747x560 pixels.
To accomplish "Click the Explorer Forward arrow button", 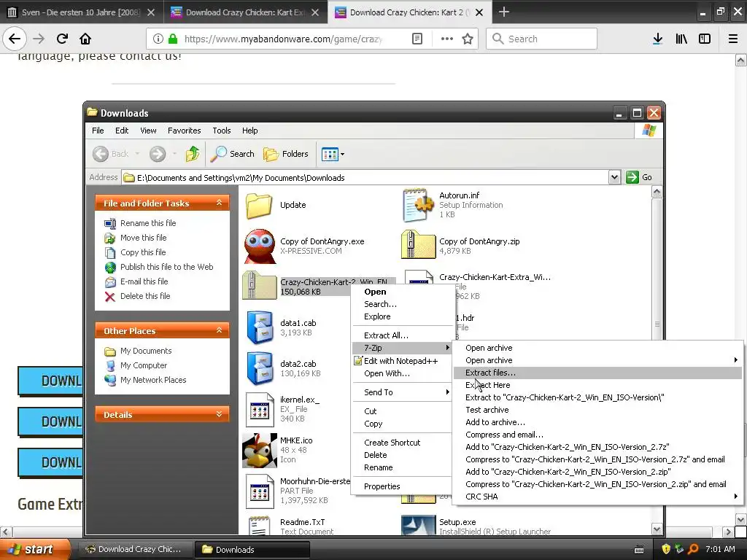I will (x=158, y=154).
